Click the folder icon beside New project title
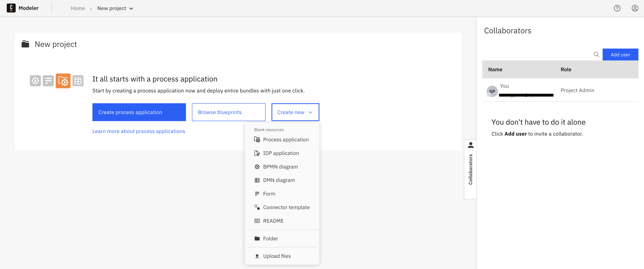 pos(25,44)
